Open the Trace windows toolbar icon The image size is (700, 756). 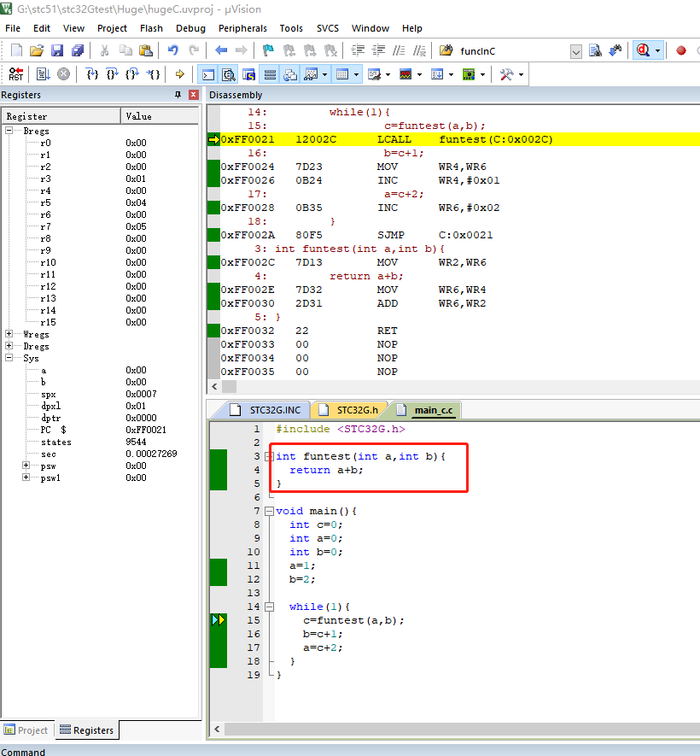pos(437,74)
